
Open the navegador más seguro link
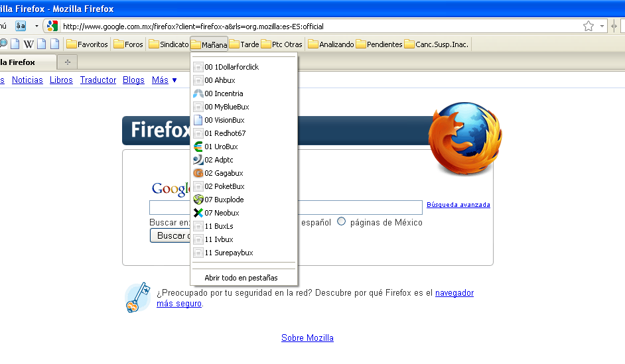[x=454, y=293]
